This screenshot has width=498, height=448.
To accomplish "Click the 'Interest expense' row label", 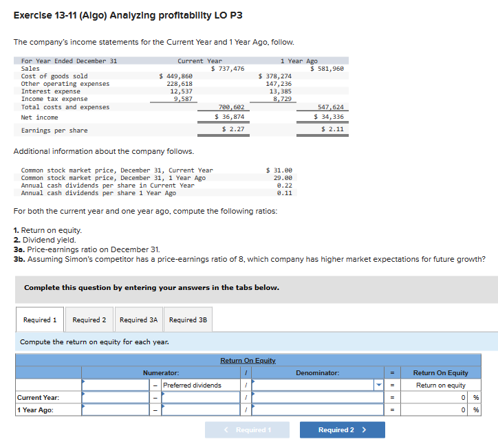I will click(50, 91).
